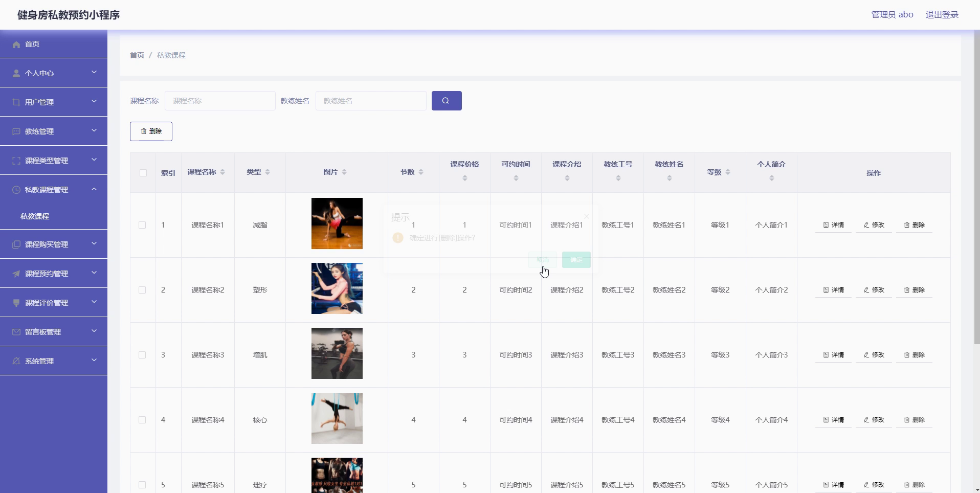This screenshot has height=493, width=980.
Task: Open 详情 for 课程名称1
Action: pyautogui.click(x=833, y=225)
